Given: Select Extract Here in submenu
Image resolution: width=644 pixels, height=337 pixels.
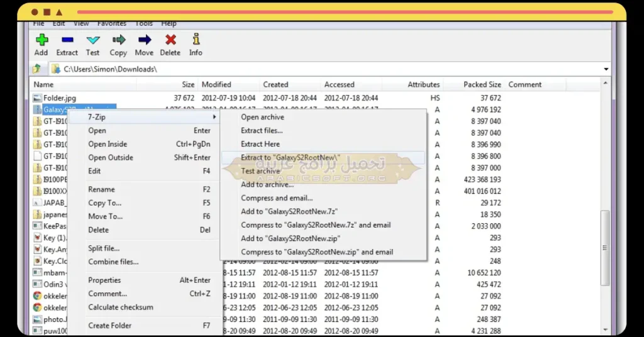Looking at the screenshot, I should click(323, 144).
